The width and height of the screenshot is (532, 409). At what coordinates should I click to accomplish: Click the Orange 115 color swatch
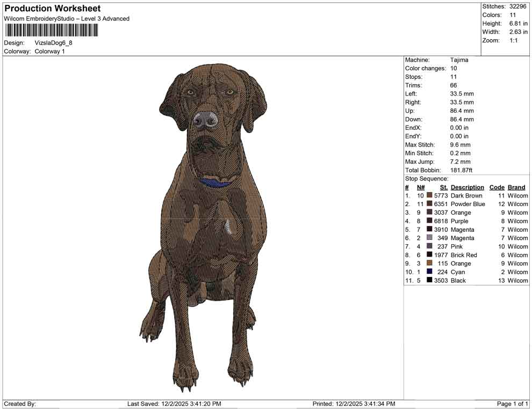tap(430, 264)
